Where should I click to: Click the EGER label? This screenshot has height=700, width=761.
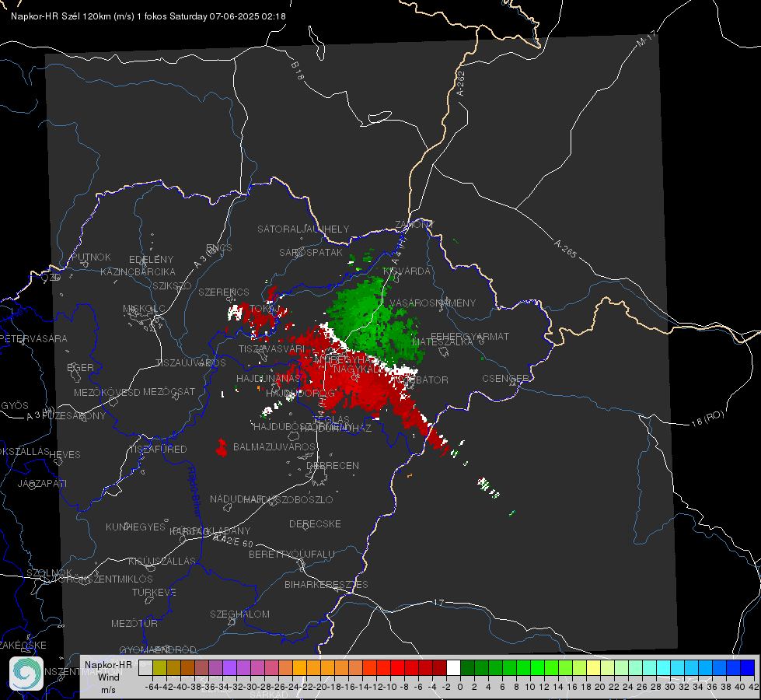(81, 367)
